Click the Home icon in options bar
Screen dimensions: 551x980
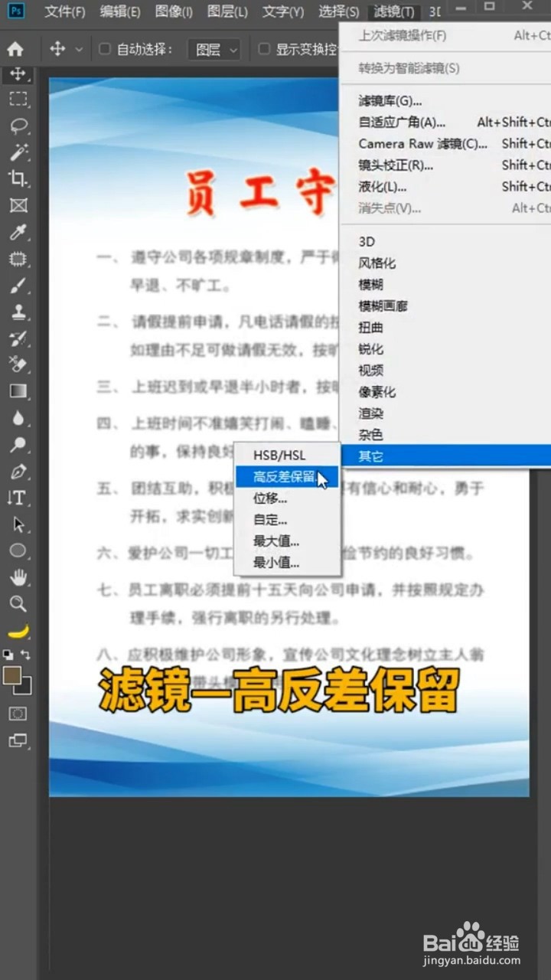coord(15,50)
